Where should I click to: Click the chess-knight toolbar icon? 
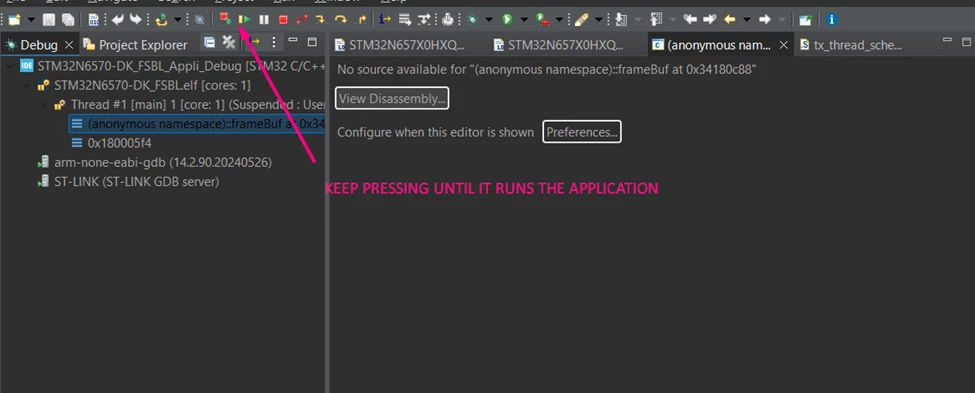tap(448, 20)
